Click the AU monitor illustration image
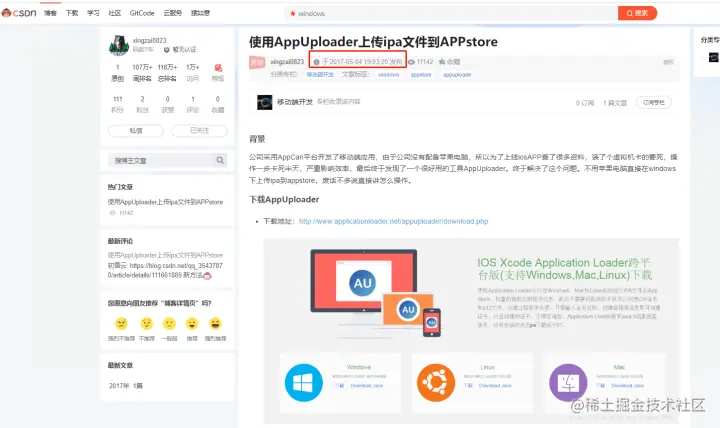This screenshot has width=720, height=428. point(376,293)
